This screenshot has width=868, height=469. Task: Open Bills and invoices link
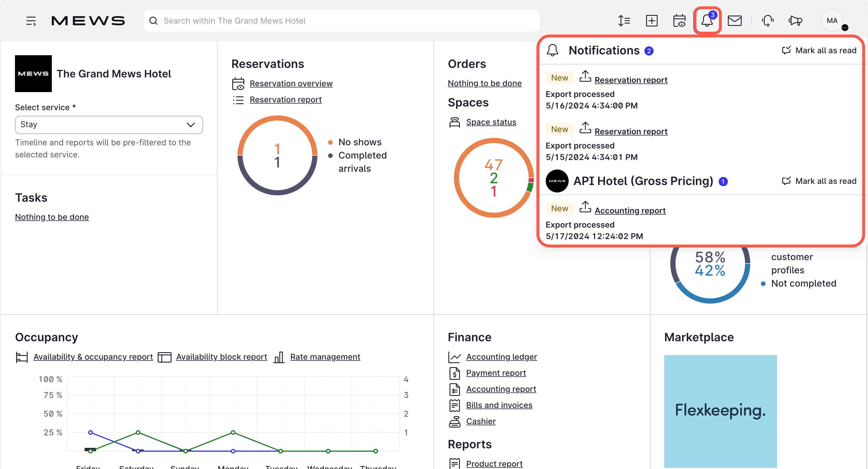pyautogui.click(x=499, y=405)
